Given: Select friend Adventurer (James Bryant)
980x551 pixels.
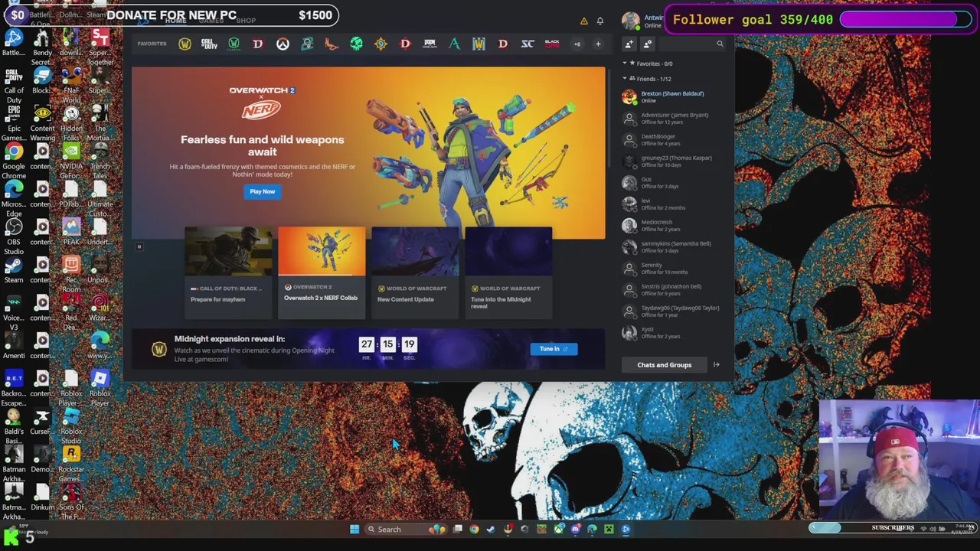Looking at the screenshot, I should (672, 119).
